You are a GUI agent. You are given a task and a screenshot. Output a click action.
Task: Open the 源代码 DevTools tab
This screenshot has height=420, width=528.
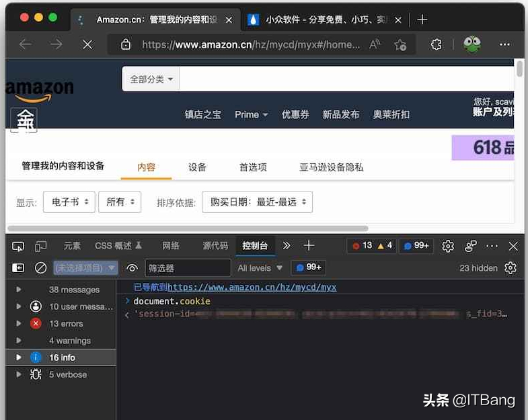click(x=215, y=246)
